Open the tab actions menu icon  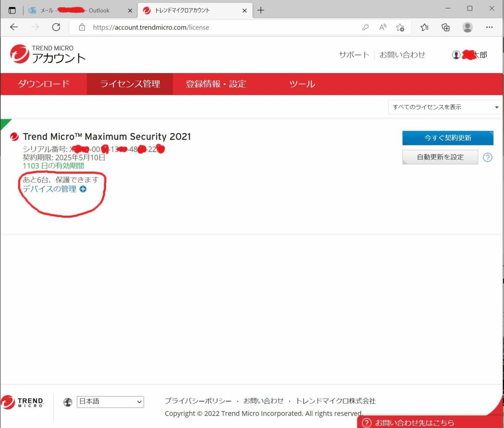[x=12, y=10]
